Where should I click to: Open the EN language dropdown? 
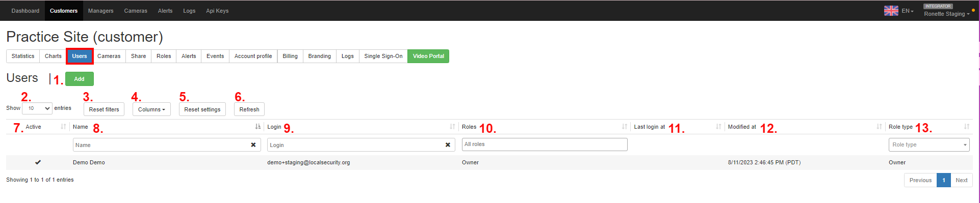908,11
